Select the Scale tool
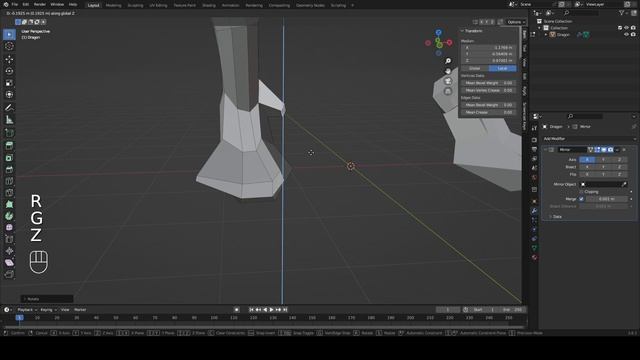 coord(9,83)
